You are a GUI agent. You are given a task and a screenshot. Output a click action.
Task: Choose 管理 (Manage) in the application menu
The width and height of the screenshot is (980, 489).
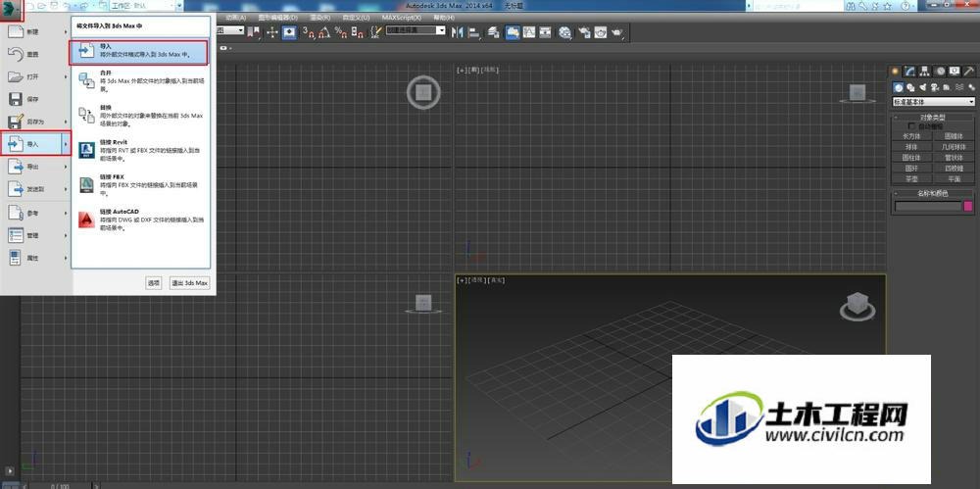35,236
